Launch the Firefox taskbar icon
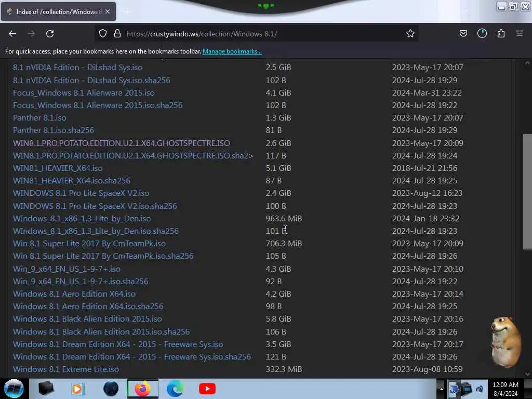Screen dimensions: 532x399 143,389
